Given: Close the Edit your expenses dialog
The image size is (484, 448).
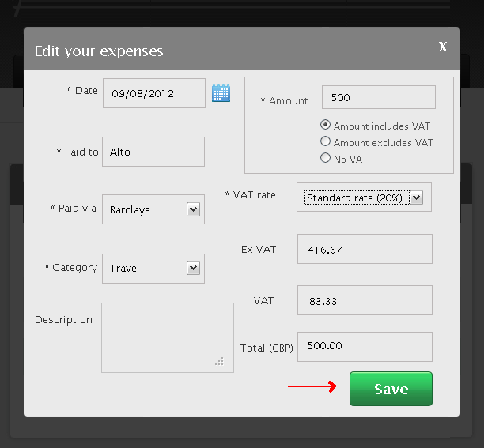Looking at the screenshot, I should click(443, 47).
